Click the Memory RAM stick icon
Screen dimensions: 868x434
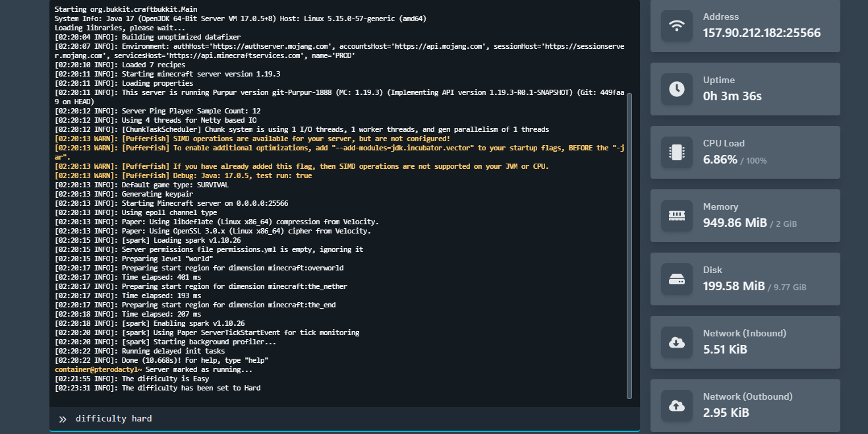676,216
